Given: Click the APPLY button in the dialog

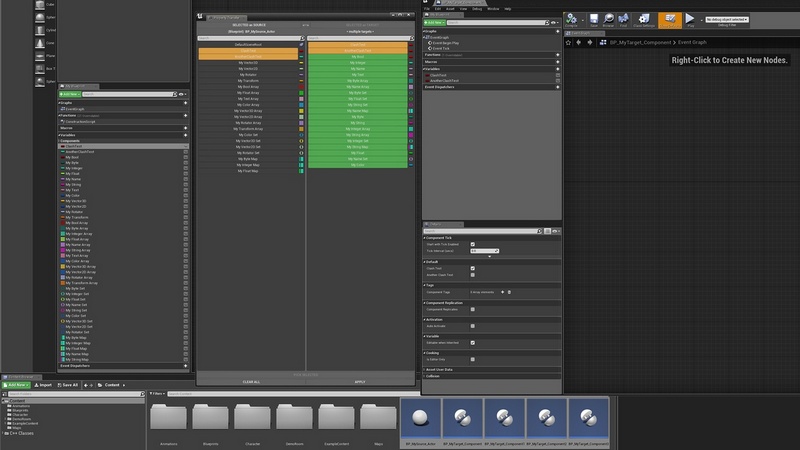Looking at the screenshot, I should (x=360, y=381).
